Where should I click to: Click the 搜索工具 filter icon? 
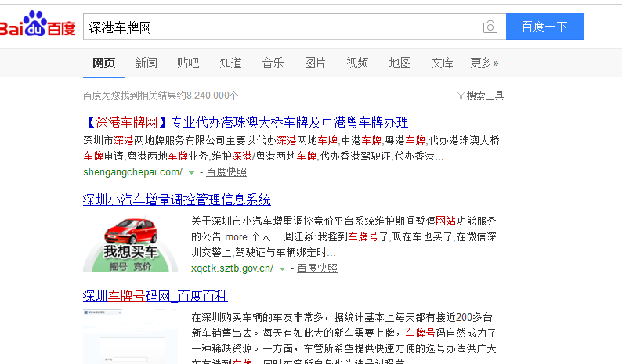461,96
